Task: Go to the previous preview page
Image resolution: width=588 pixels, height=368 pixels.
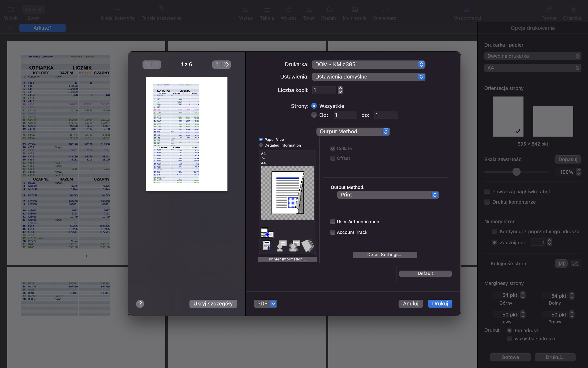Action: (x=156, y=64)
